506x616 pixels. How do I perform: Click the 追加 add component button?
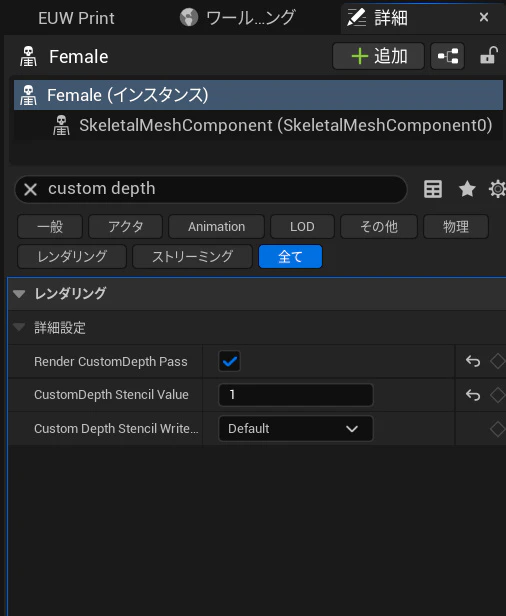click(x=378, y=56)
